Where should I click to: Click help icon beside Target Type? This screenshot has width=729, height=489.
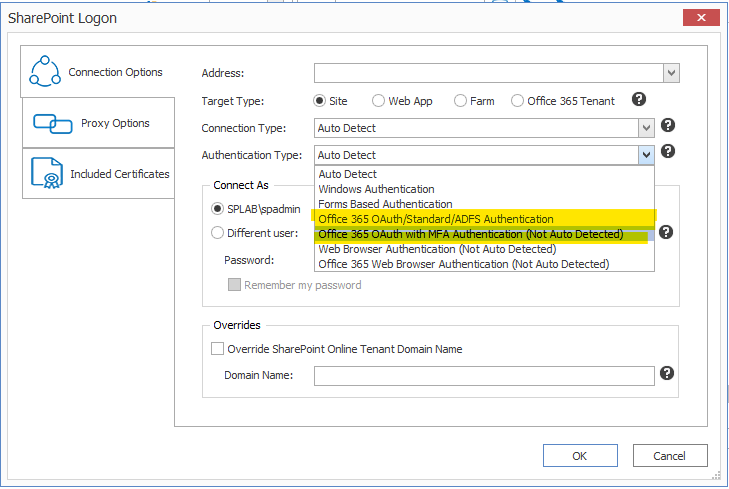639,99
